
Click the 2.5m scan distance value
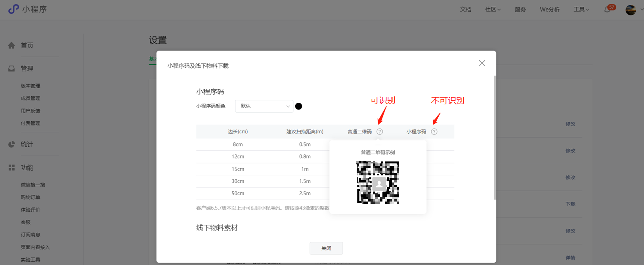click(305, 194)
